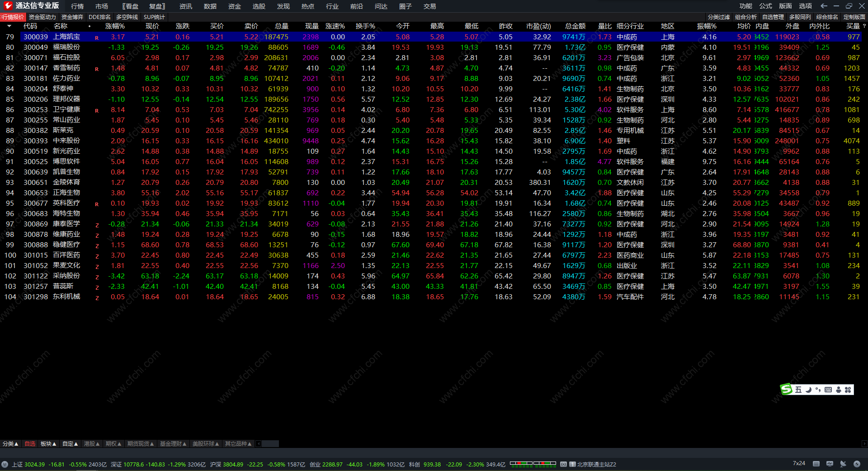Image resolution: width=868 pixels, height=471 pixels.
Task: Click the 组合分析 button
Action: pyautogui.click(x=746, y=17)
